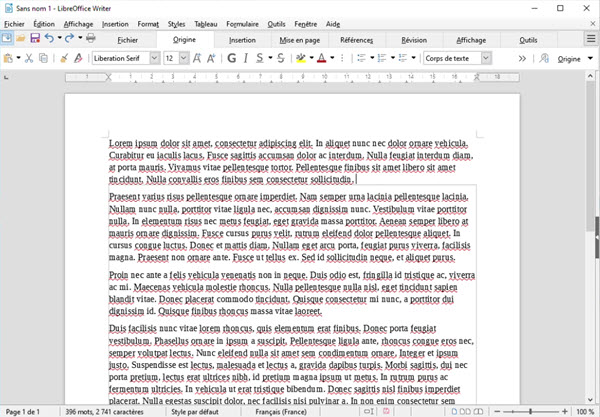
Task: Switch to the Affichage ribbon tab
Action: point(471,40)
